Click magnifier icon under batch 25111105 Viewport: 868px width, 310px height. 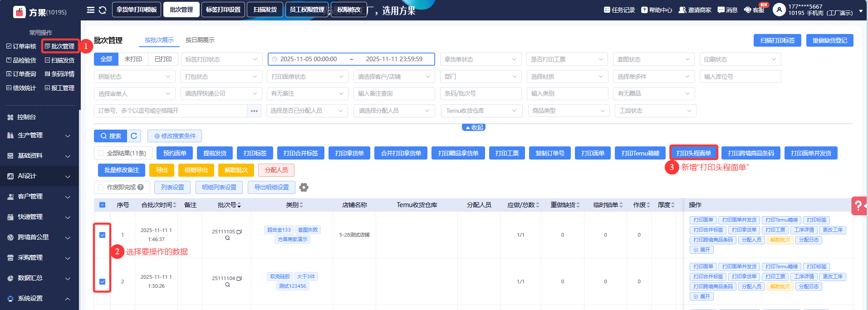pos(227,238)
